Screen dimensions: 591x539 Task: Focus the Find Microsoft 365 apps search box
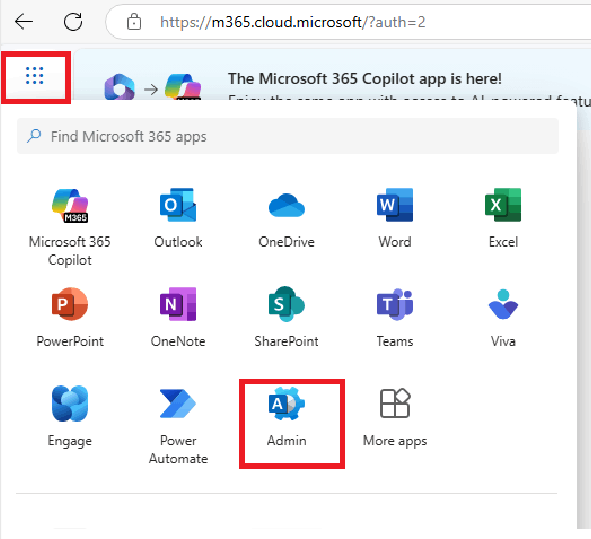[x=288, y=136]
